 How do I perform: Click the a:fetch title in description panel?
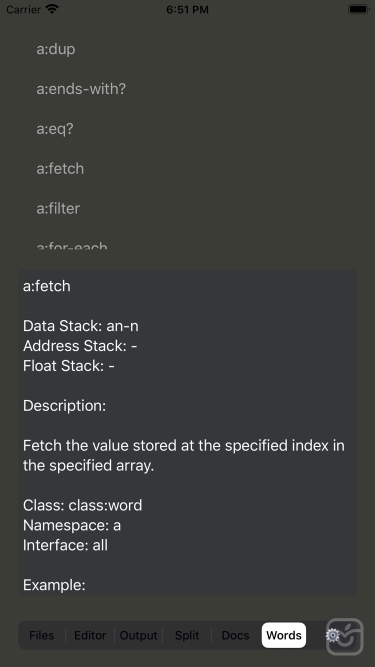(x=47, y=286)
